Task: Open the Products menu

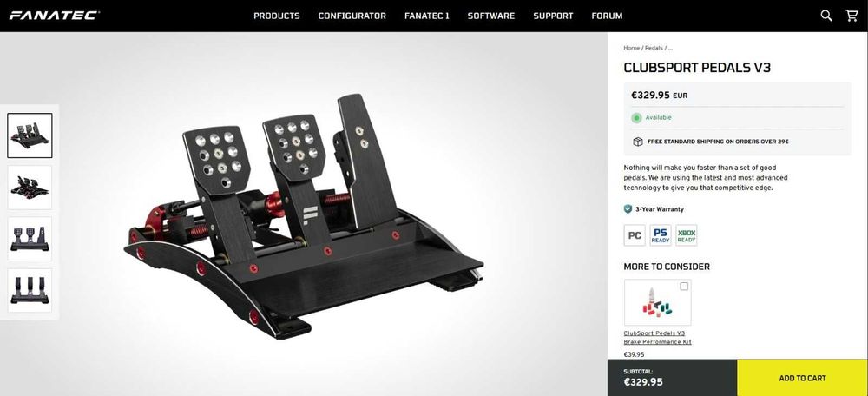Action: 277,16
